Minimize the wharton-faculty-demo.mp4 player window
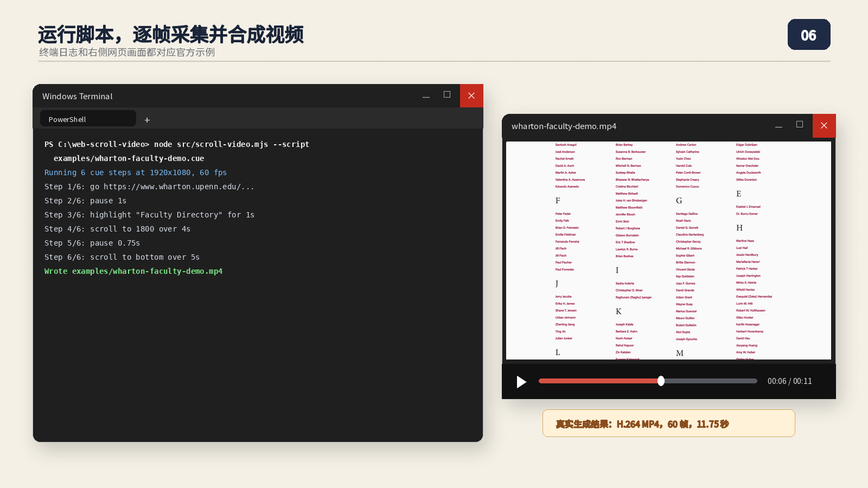 click(778, 126)
